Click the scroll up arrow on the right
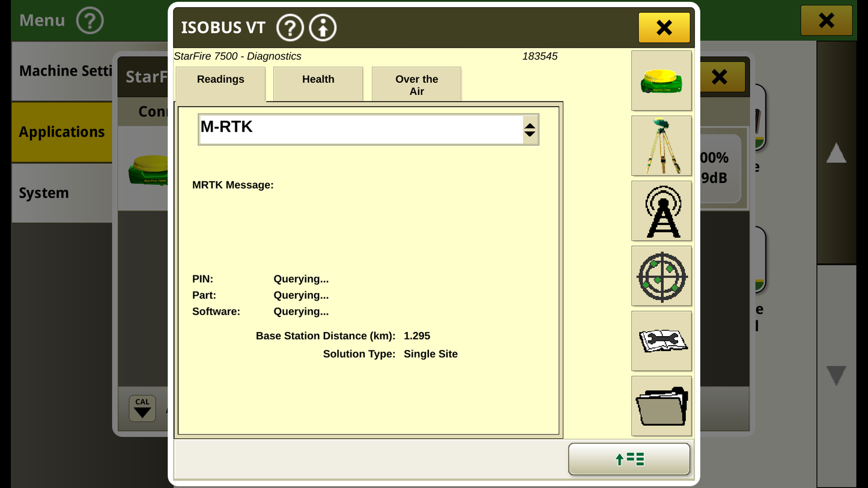 pyautogui.click(x=836, y=153)
